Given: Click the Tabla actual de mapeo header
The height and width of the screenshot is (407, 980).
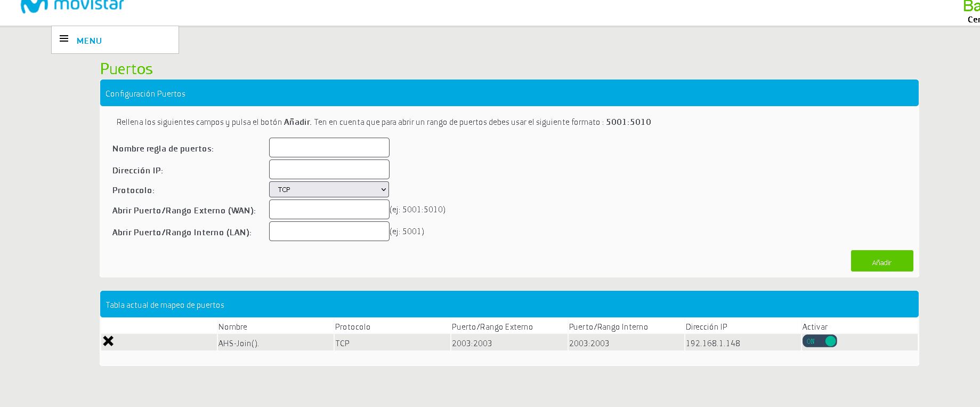Looking at the screenshot, I should [509, 305].
